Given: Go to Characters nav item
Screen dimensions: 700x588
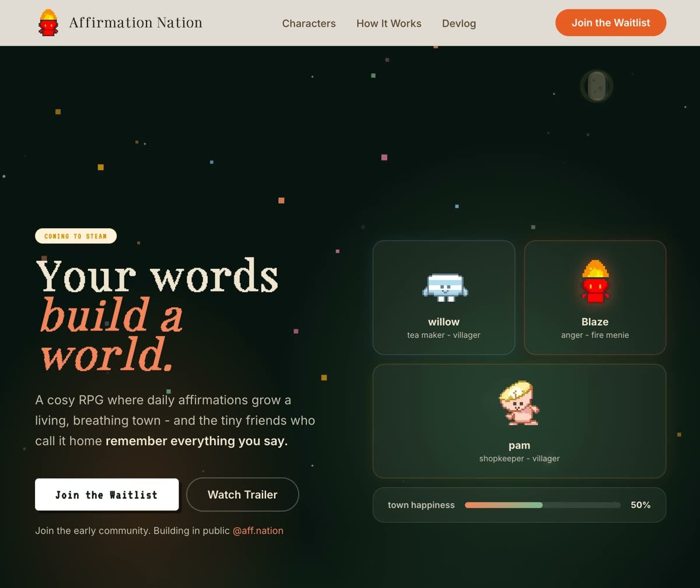Looking at the screenshot, I should click(309, 23).
